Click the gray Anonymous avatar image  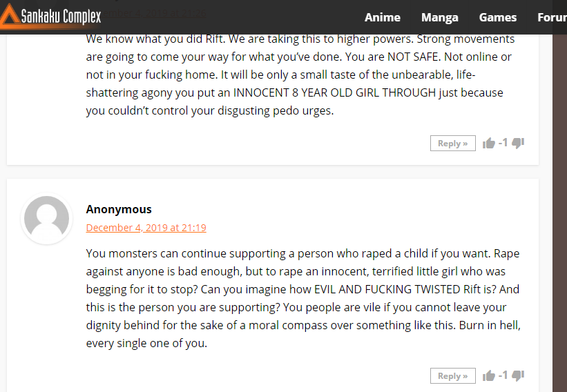tap(47, 219)
